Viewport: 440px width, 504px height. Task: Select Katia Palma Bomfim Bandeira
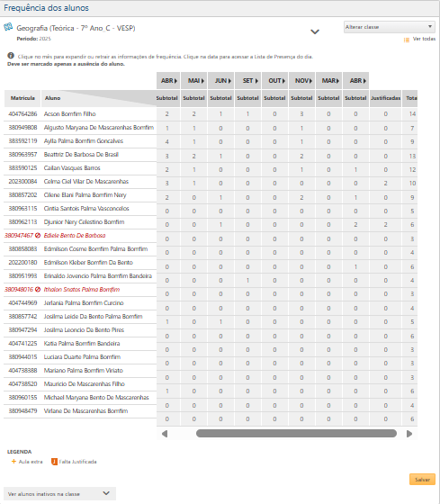82,343
